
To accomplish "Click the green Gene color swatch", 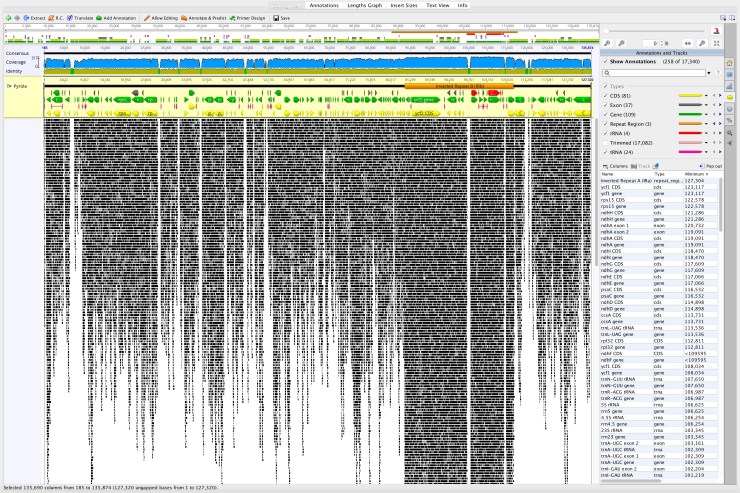I will tap(690, 115).
